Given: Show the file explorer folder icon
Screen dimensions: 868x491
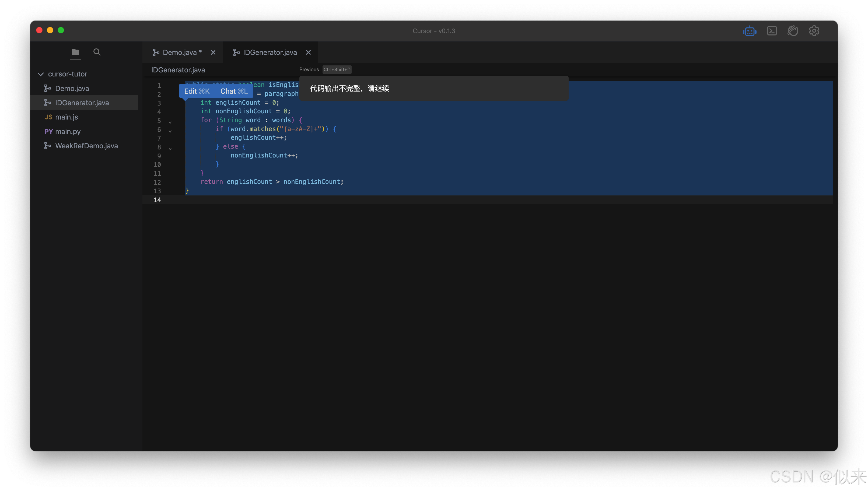Looking at the screenshot, I should [x=75, y=52].
